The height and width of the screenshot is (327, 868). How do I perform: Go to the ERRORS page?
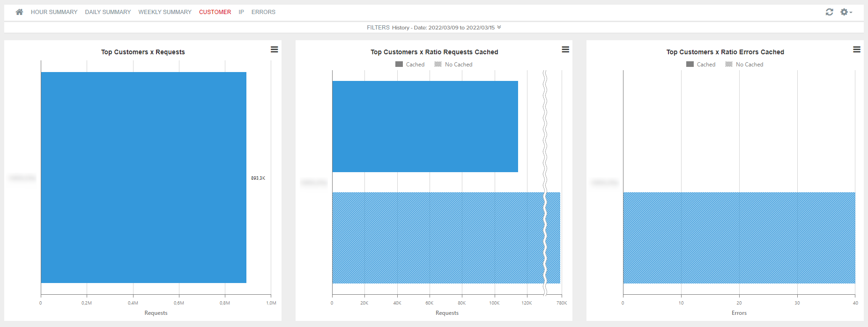click(x=263, y=12)
